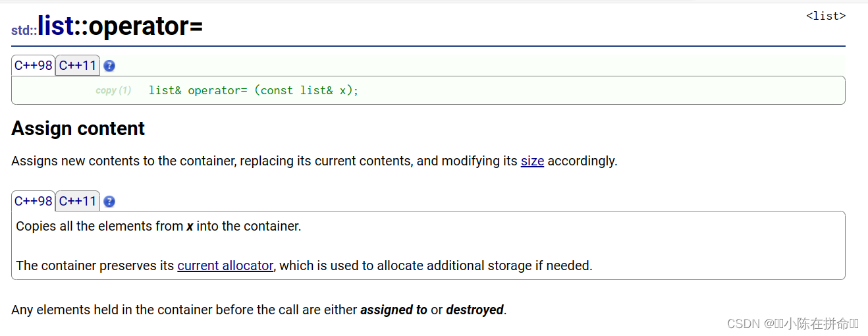Click the copy (1) overload label
Image resolution: width=868 pixels, height=336 pixels.
pos(113,90)
